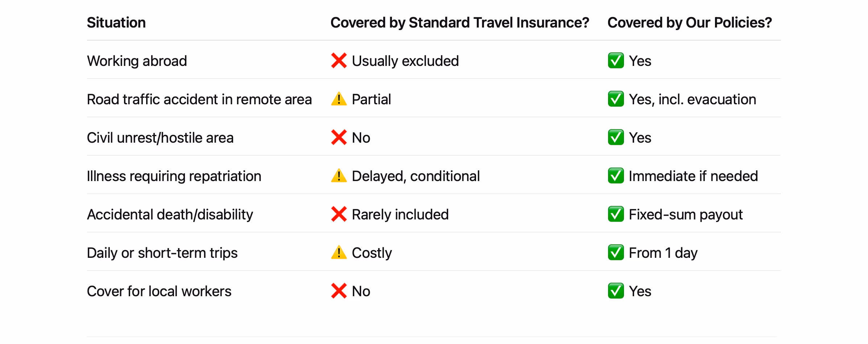The image size is (868, 344).
Task: Click the green check in Working abroad row
Action: [x=616, y=60]
